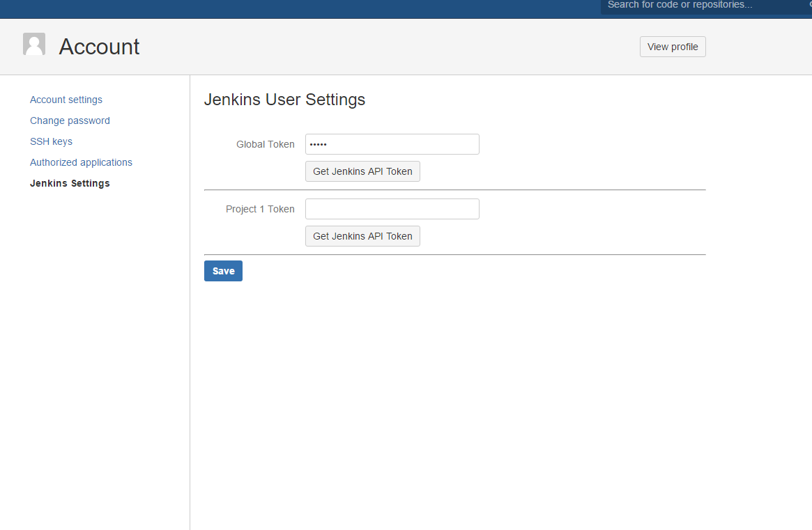The width and height of the screenshot is (812, 530).
Task: Save the Jenkins user settings
Action: pyautogui.click(x=223, y=271)
